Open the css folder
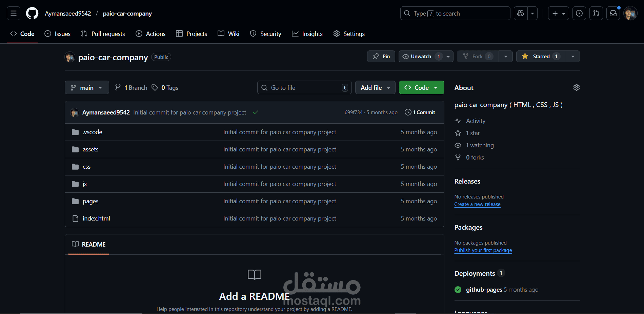 pos(86,167)
